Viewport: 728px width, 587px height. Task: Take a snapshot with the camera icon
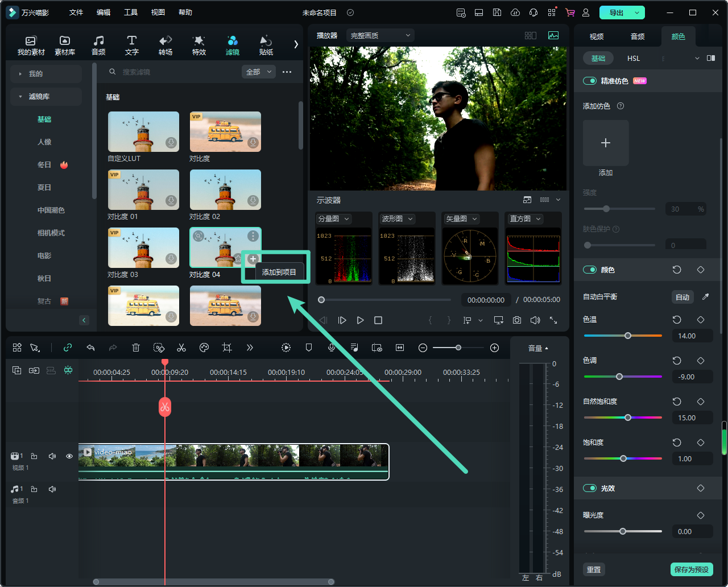516,320
